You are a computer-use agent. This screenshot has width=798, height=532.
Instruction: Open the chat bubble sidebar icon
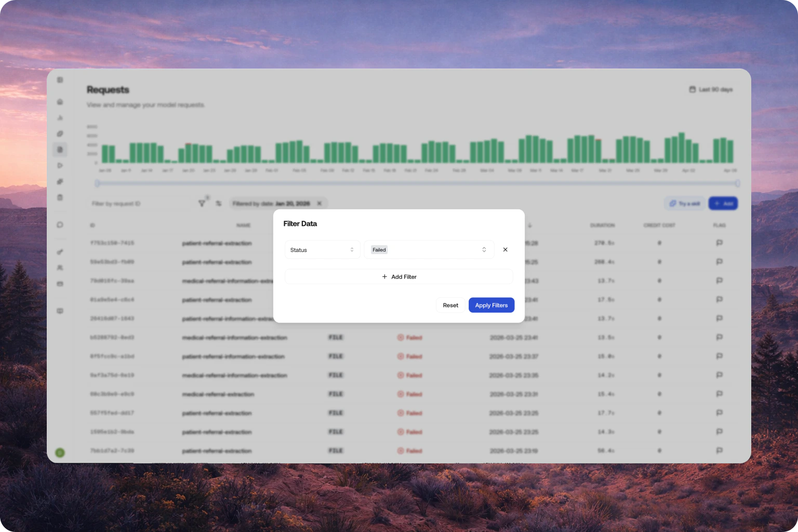(60, 225)
